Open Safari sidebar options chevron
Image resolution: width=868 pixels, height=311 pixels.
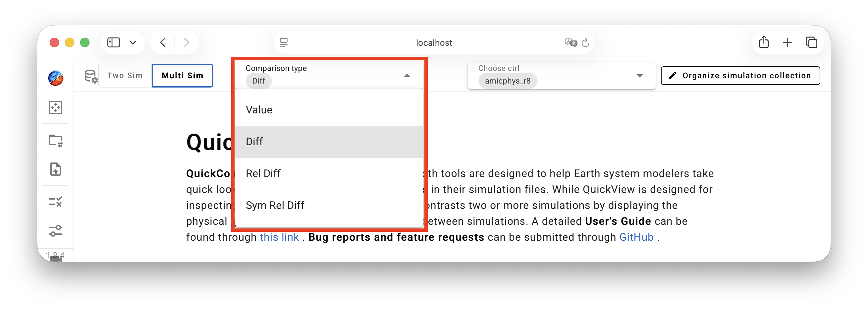click(133, 42)
